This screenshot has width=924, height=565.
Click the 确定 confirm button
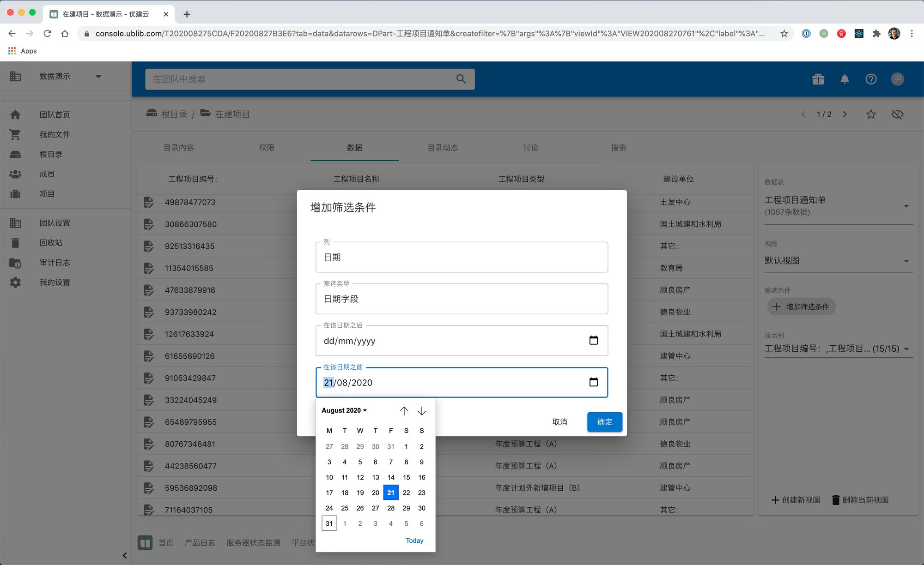coord(604,422)
